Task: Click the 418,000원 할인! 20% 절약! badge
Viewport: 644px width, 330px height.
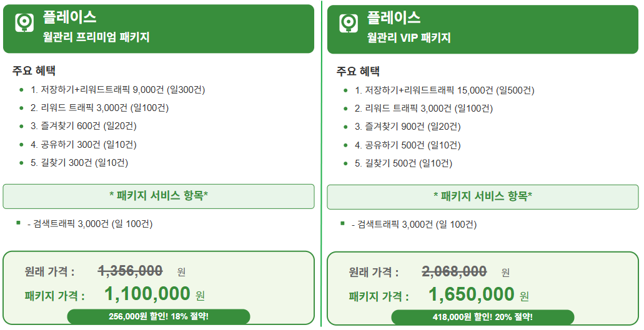Action: (x=483, y=317)
